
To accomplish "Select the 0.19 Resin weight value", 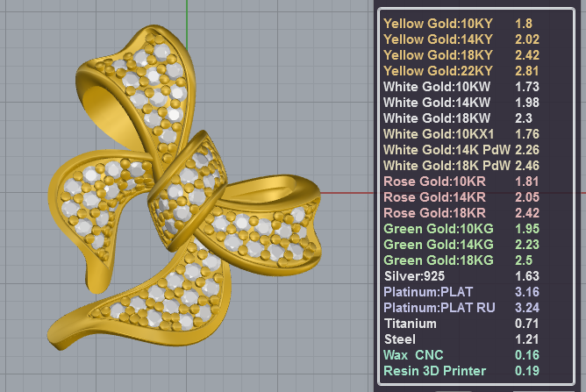I will (x=527, y=371).
